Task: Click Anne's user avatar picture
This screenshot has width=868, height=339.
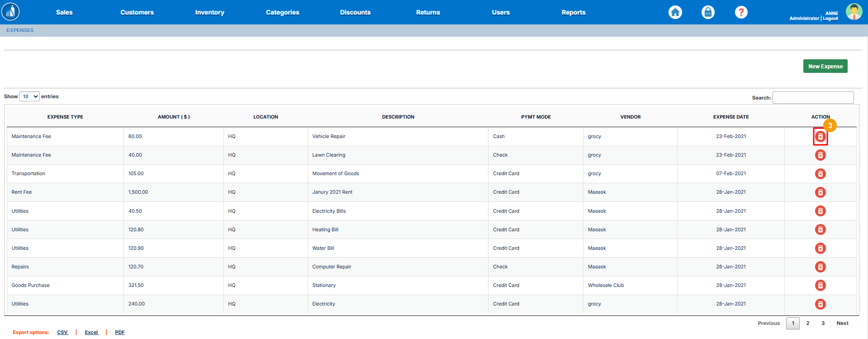Action: 854,12
